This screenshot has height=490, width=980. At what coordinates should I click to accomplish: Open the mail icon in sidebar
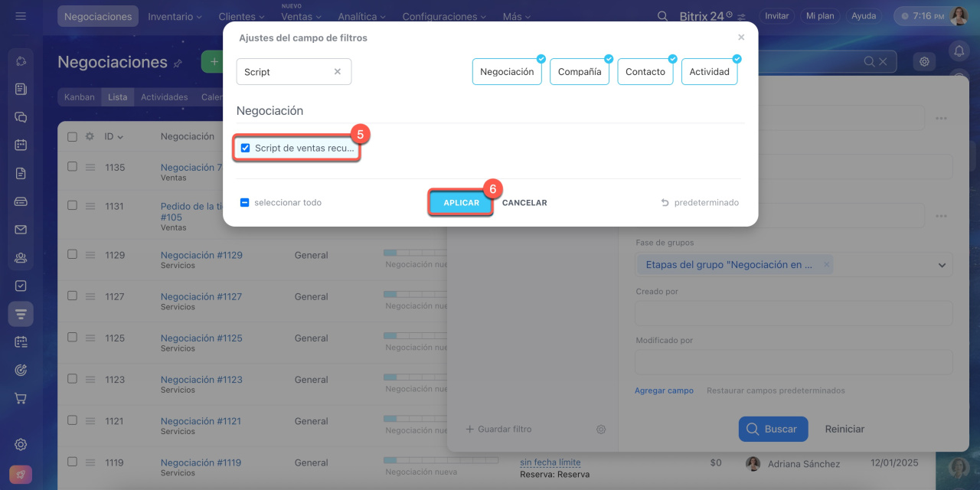(21, 230)
